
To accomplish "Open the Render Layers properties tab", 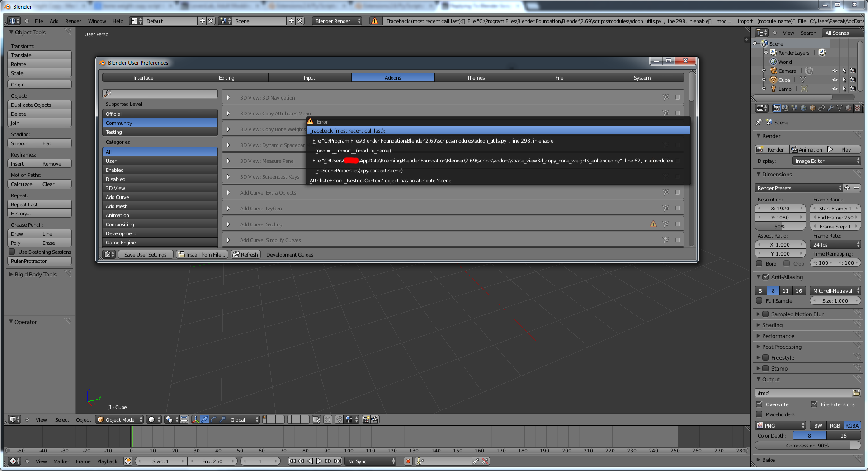I will tap(785, 108).
